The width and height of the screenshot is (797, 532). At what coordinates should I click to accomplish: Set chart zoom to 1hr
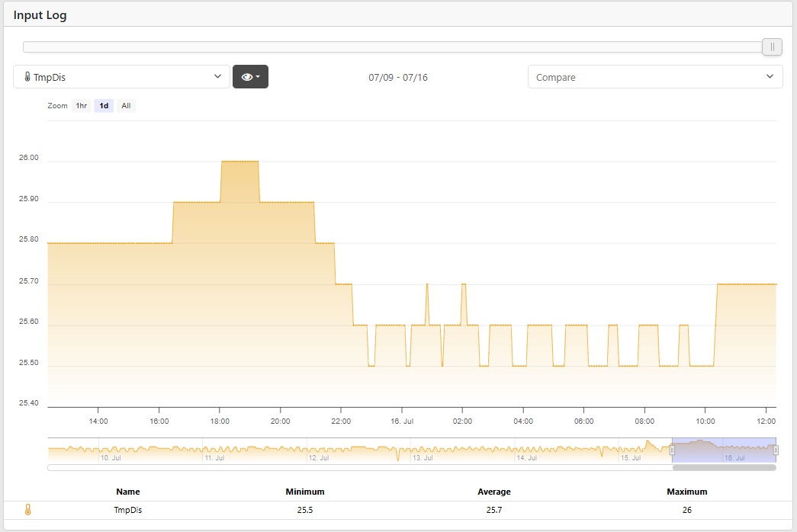(82, 106)
